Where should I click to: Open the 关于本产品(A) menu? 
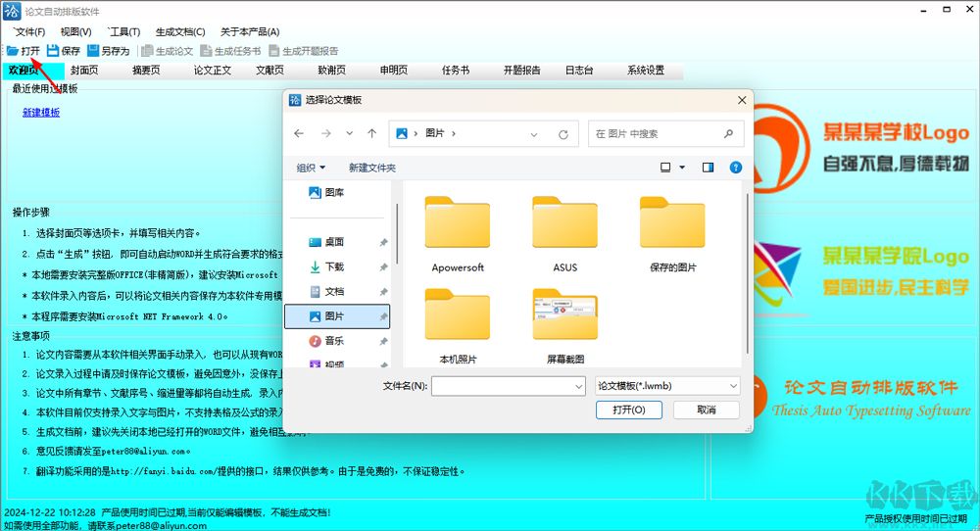click(x=250, y=31)
